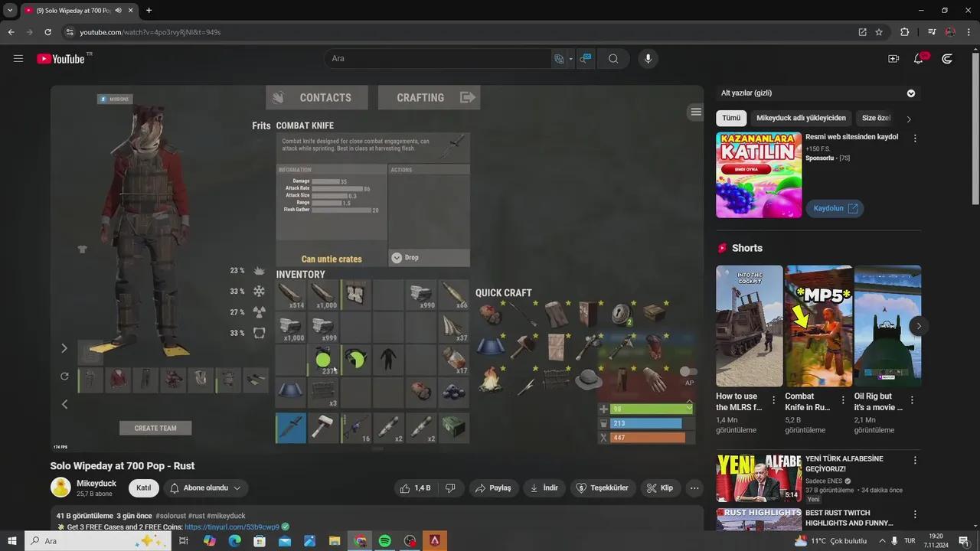Go back with the browser back arrow
980x551 pixels.
pyautogui.click(x=11, y=32)
